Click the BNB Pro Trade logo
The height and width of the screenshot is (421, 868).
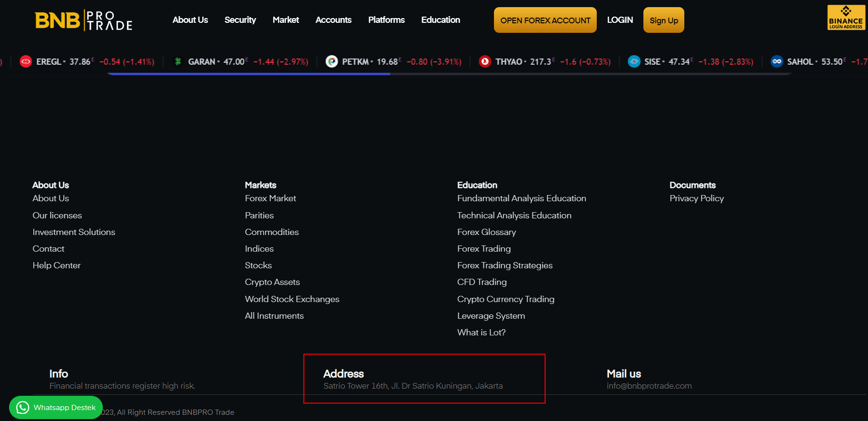pyautogui.click(x=84, y=20)
